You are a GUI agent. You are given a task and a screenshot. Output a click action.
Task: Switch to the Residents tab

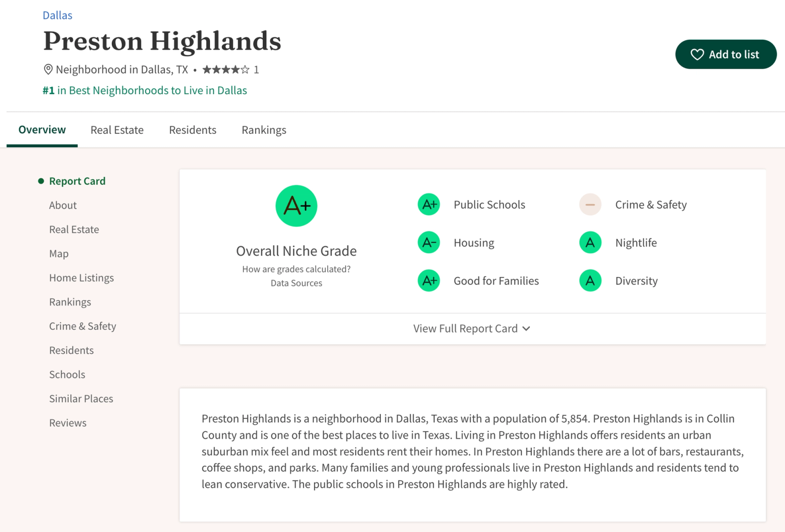[193, 130]
